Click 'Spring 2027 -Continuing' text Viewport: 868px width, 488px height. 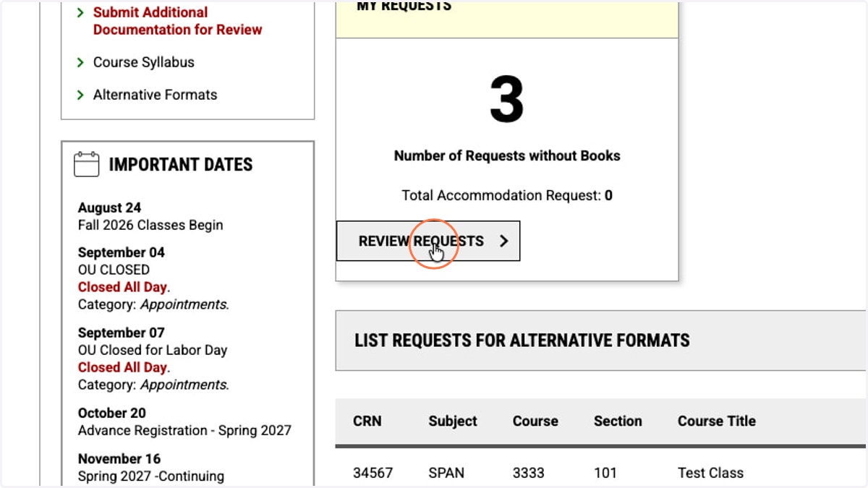click(x=151, y=476)
